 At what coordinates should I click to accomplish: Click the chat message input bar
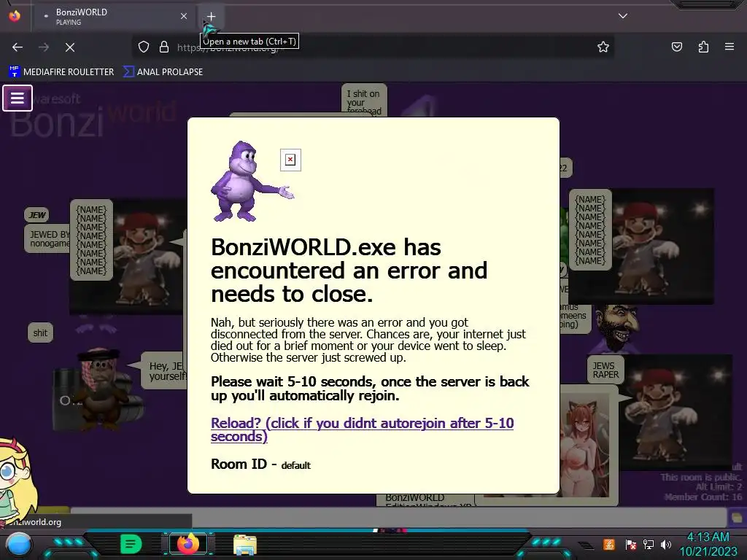click(398, 517)
